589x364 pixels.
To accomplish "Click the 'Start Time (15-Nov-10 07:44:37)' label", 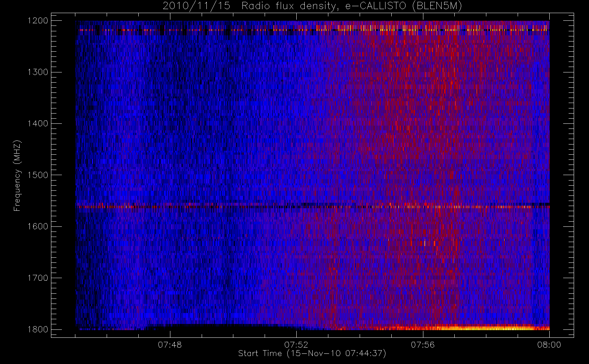I will point(312,353).
